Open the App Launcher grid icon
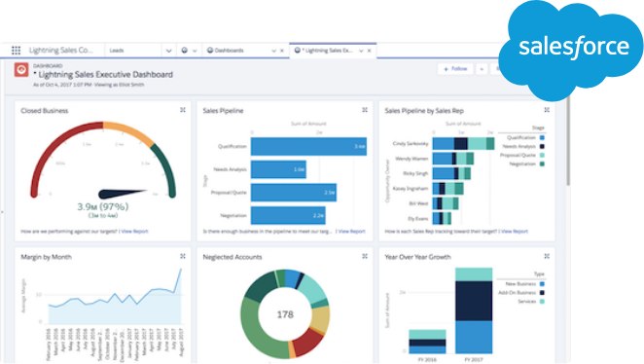Image resolution: width=644 pixels, height=364 pixels. (16, 50)
